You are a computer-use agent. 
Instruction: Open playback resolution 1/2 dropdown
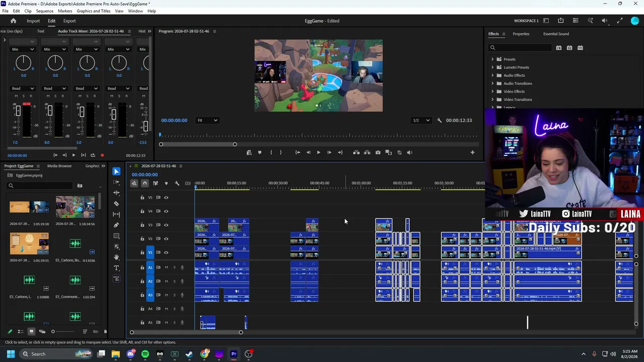tap(422, 121)
